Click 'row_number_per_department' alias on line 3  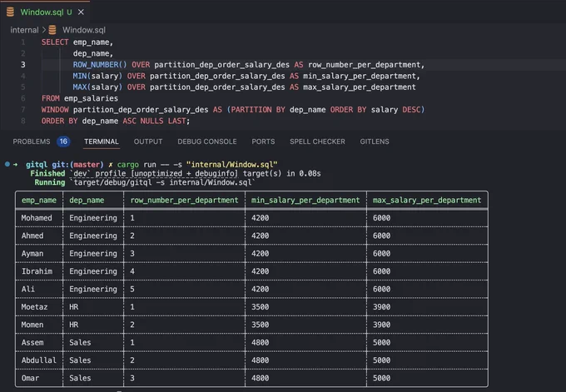365,65
